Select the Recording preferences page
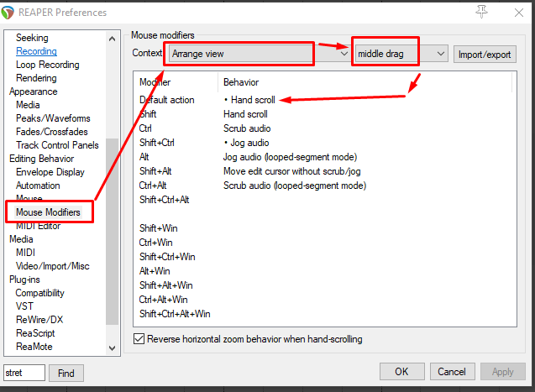The image size is (535, 392). pyautogui.click(x=36, y=51)
